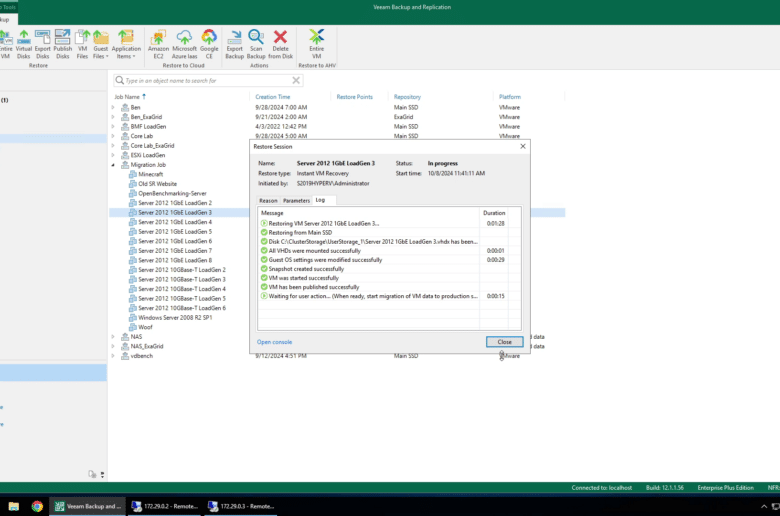Image resolution: width=780 pixels, height=516 pixels.
Task: Expand the NAS job node
Action: click(x=113, y=337)
